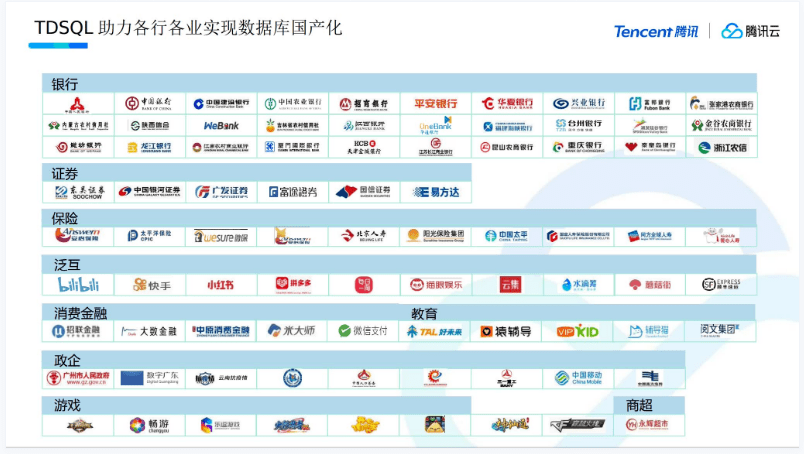Select the 龙江银行 logo
The height and width of the screenshot is (454, 804).
point(149,147)
